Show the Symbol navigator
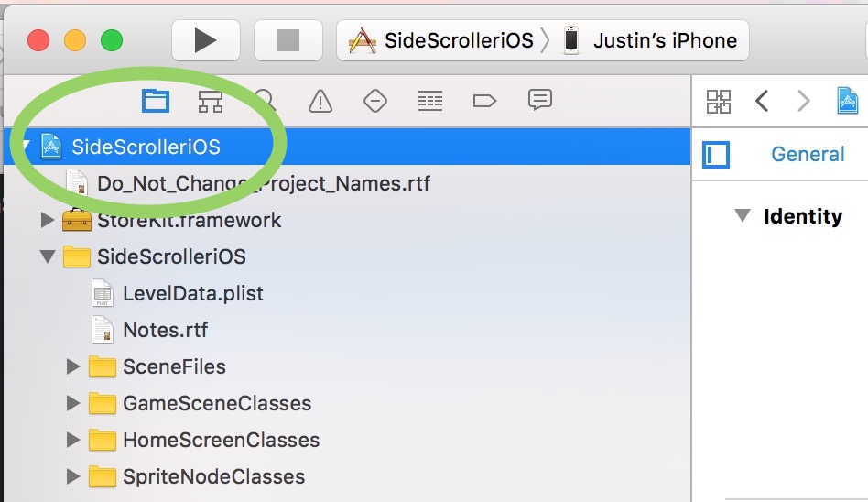 [211, 101]
